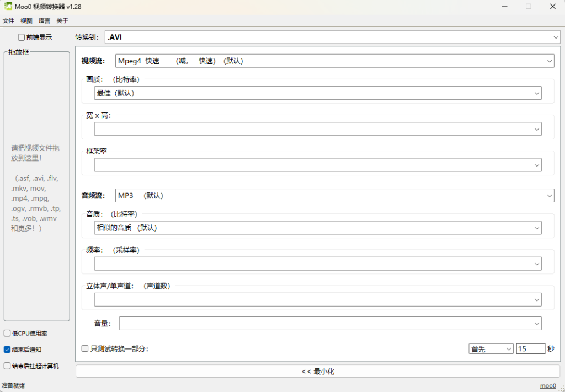Image resolution: width=565 pixels, height=392 pixels.
Task: Open the 文件 menu
Action: pos(8,21)
